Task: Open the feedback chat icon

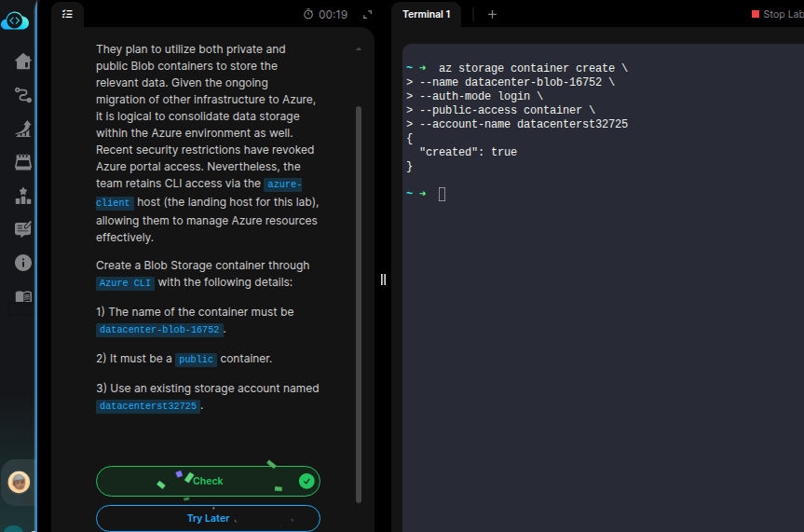Action: [23, 229]
